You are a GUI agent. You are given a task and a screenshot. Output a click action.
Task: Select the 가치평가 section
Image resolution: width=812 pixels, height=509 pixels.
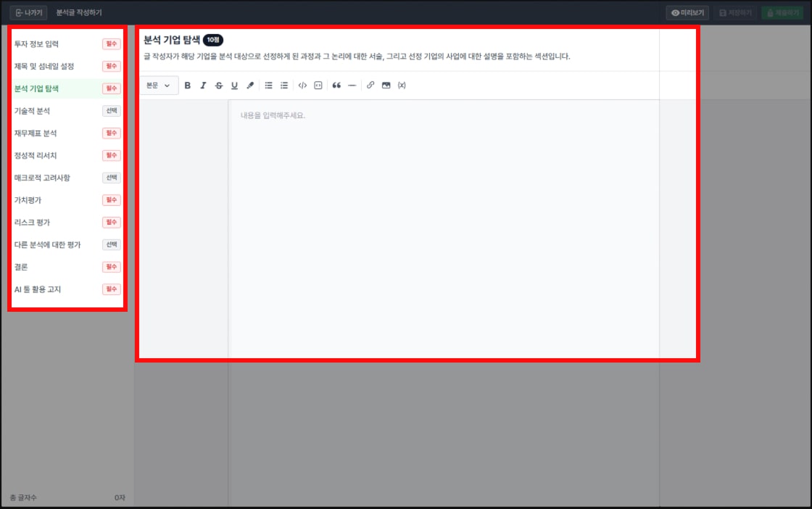(67, 200)
